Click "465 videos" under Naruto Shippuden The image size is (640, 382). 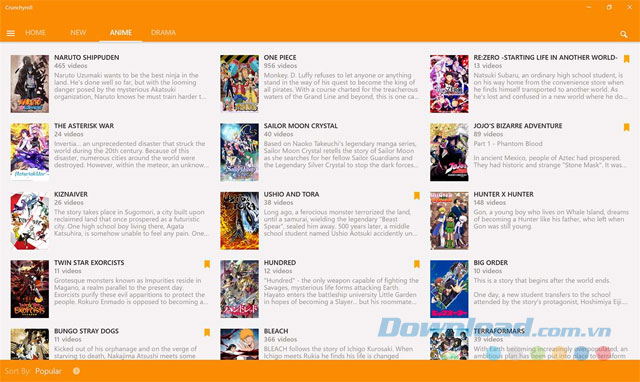point(71,66)
